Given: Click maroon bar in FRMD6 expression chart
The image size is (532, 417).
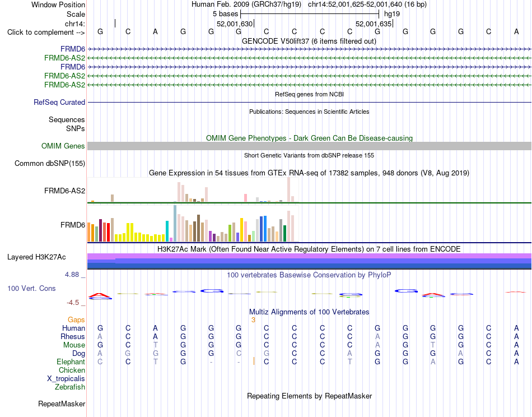Looking at the screenshot, I should (x=100, y=230).
